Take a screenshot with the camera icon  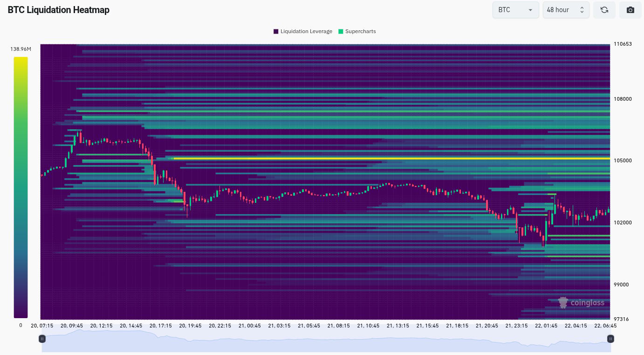(x=630, y=10)
